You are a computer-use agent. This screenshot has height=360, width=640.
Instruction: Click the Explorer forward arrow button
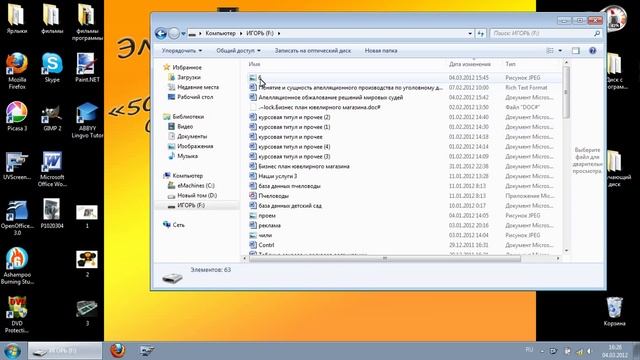(x=174, y=33)
